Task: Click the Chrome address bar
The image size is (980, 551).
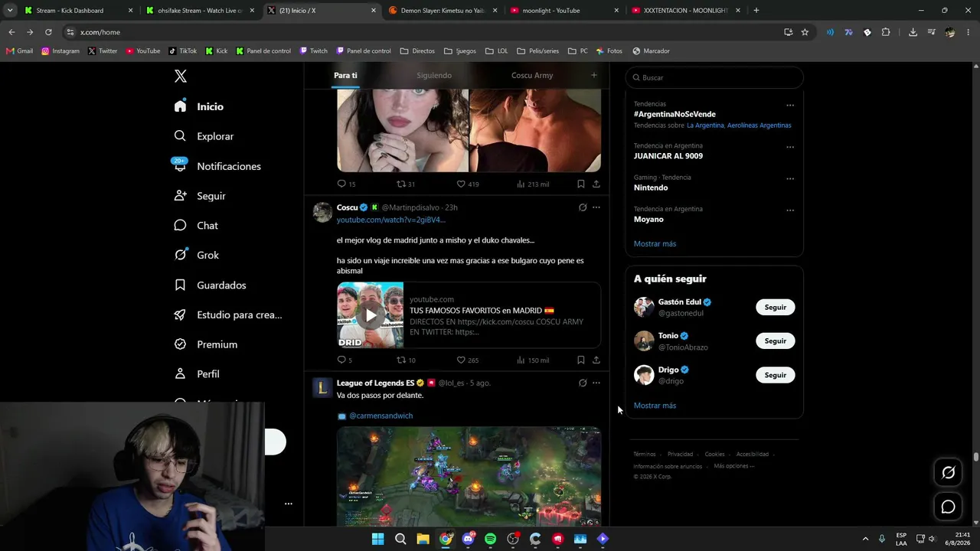Action: [429, 32]
